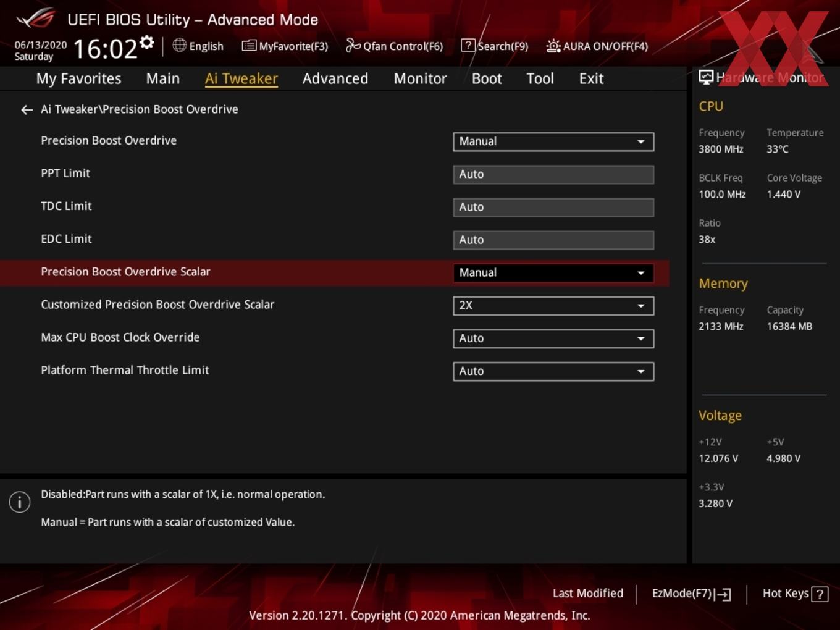This screenshot has height=630, width=840.
Task: Open time settings gear icon
Action: [147, 42]
